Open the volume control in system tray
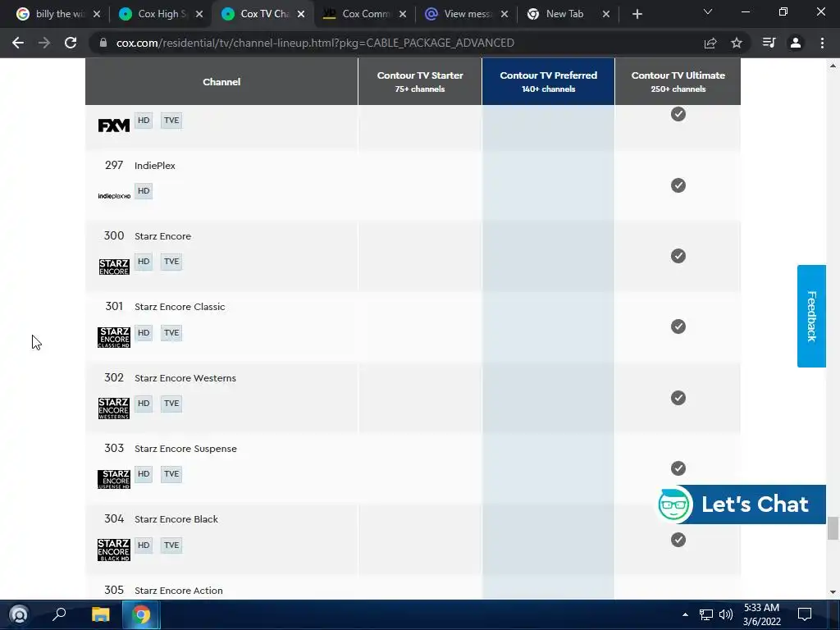This screenshot has width=840, height=630. pyautogui.click(x=726, y=614)
